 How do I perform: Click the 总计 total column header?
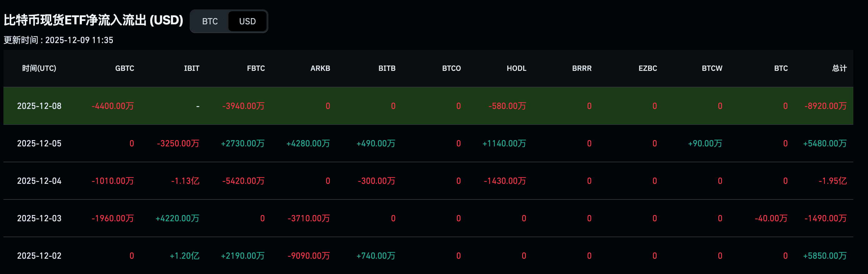pyautogui.click(x=839, y=68)
